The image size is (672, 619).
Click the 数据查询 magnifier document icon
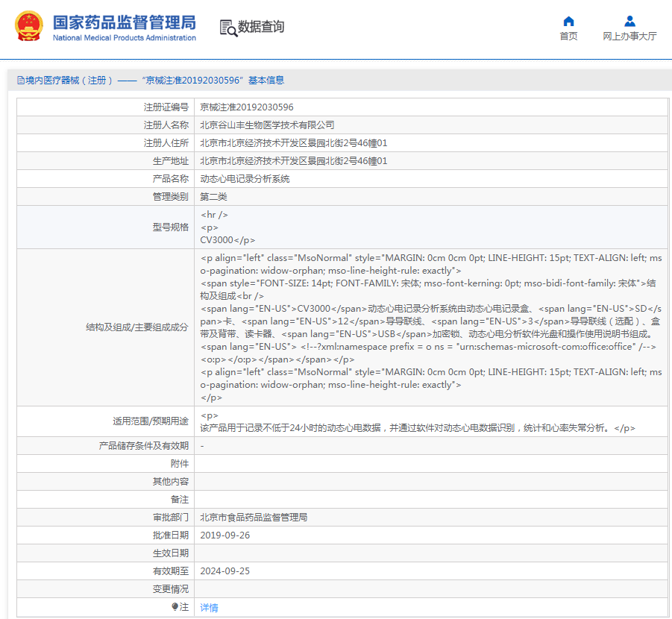[x=228, y=28]
